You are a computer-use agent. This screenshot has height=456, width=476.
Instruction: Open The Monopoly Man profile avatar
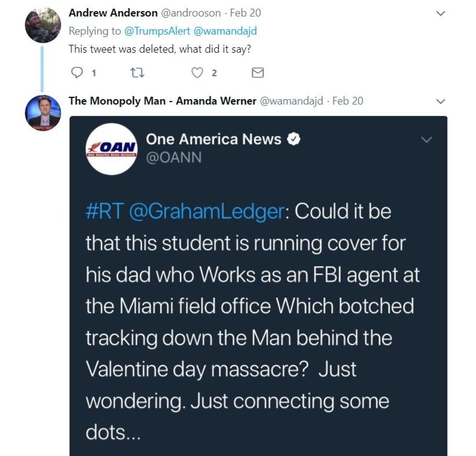point(43,113)
